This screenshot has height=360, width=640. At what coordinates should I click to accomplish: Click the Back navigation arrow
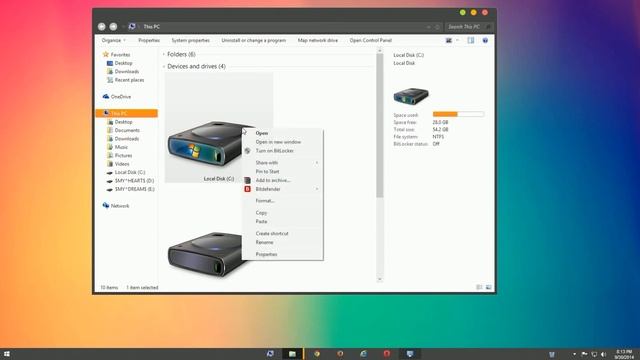[x=102, y=27]
